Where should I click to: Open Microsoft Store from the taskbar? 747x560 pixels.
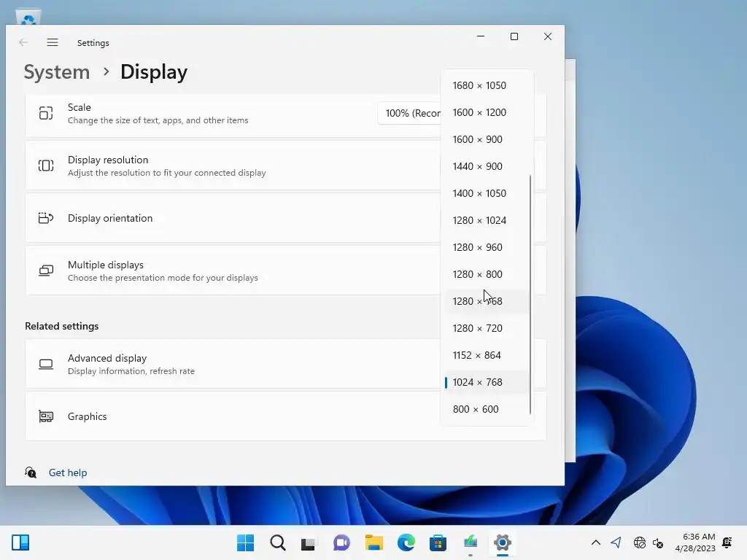click(438, 542)
